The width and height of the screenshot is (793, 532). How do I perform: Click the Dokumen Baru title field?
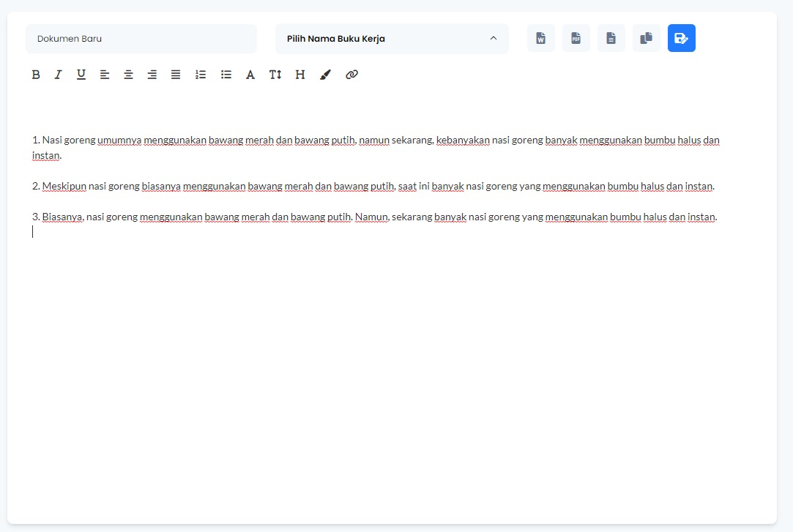coord(141,39)
